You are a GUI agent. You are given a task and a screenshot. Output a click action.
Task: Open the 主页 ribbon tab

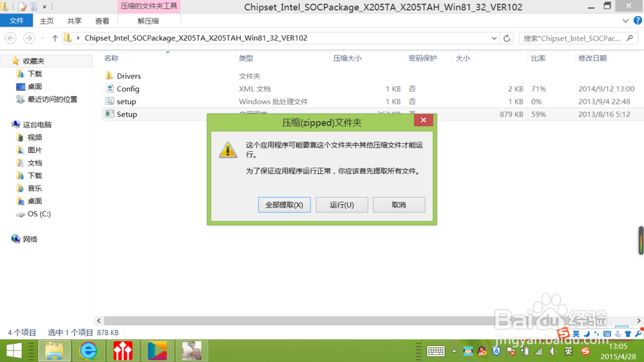46,21
